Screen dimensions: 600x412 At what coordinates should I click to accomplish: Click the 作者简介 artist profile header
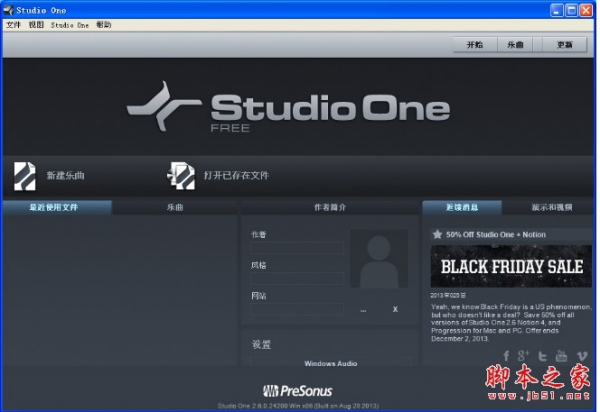(x=329, y=207)
